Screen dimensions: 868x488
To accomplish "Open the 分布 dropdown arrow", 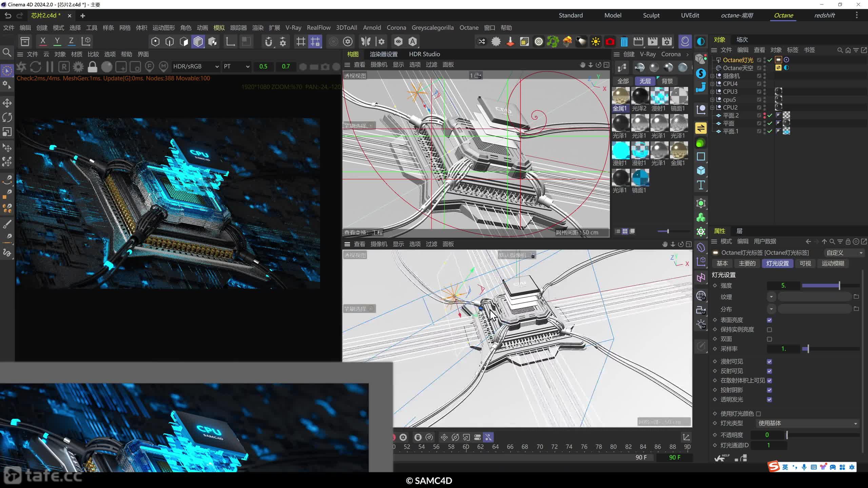I will coord(771,309).
